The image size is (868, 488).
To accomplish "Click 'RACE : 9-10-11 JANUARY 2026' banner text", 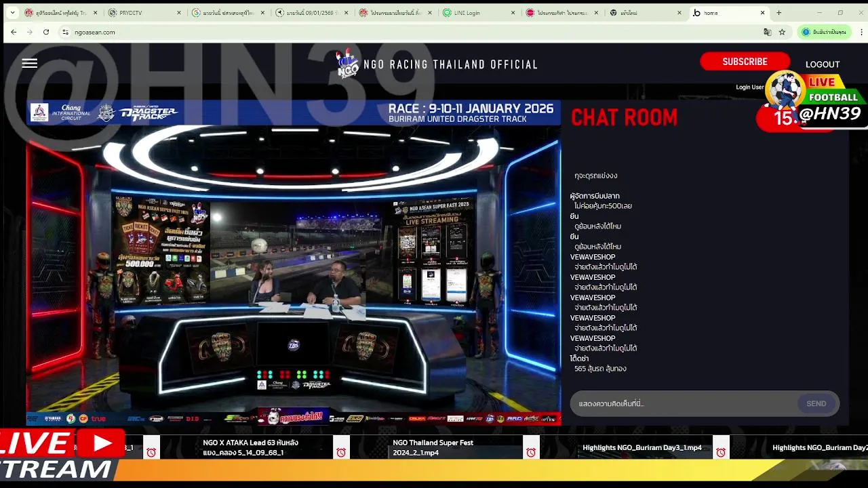I will pyautogui.click(x=471, y=108).
